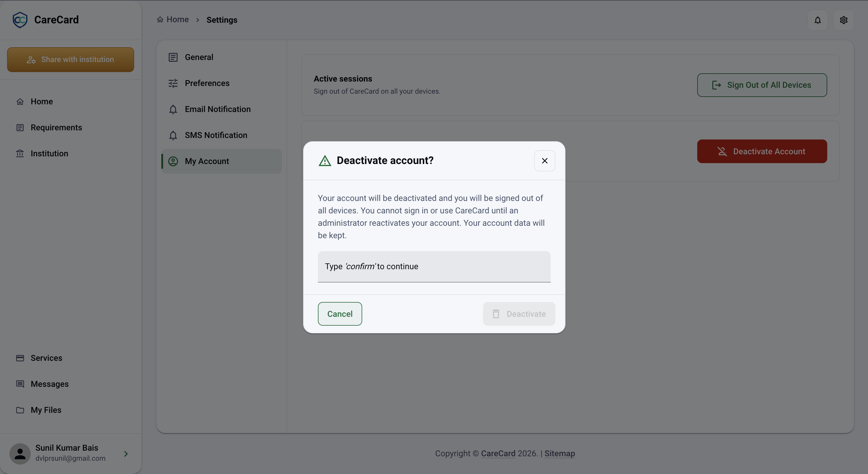Focus the Type 'confirm' input field

[x=434, y=267]
